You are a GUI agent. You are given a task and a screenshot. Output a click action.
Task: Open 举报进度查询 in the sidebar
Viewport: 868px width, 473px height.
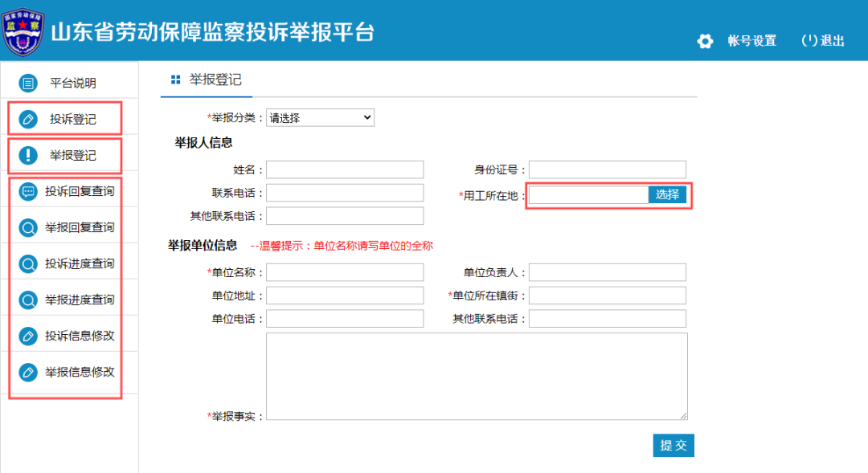[x=79, y=300]
